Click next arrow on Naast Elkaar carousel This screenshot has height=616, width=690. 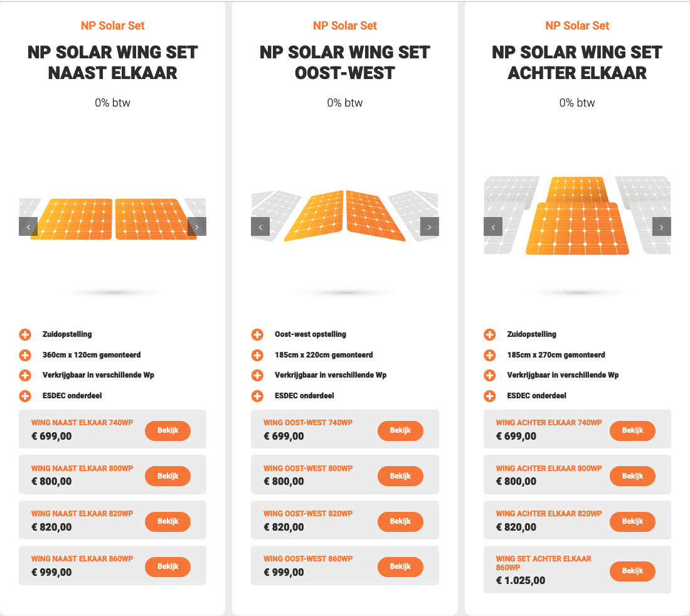(x=197, y=226)
